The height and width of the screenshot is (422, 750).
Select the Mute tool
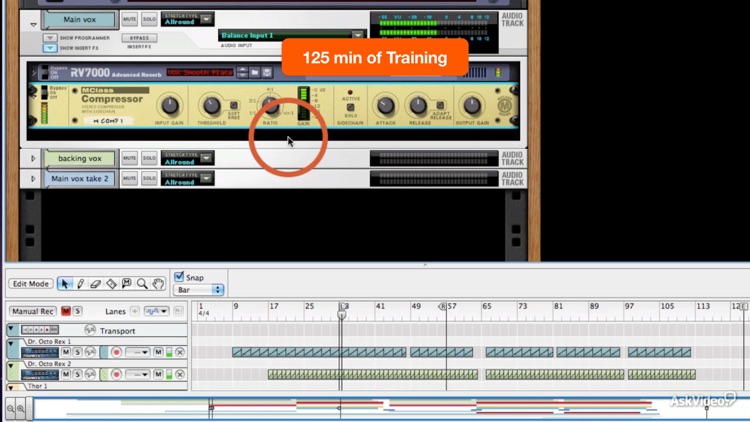pyautogui.click(x=126, y=284)
